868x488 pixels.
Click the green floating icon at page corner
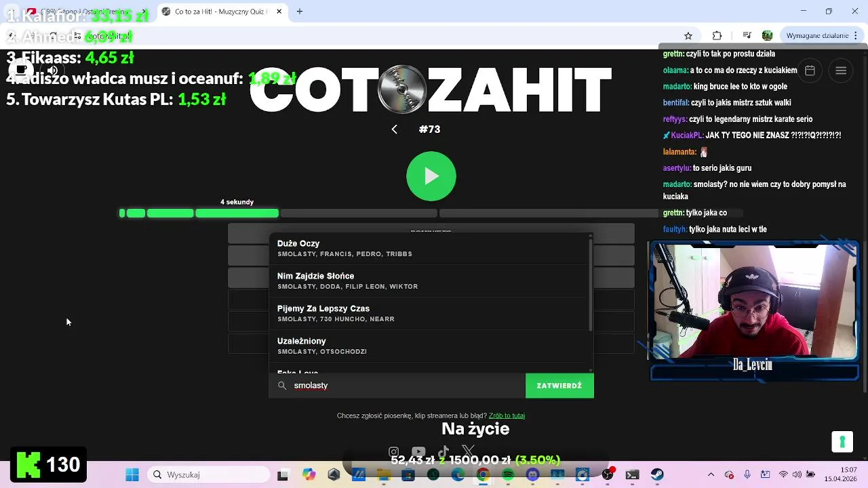[x=842, y=442]
